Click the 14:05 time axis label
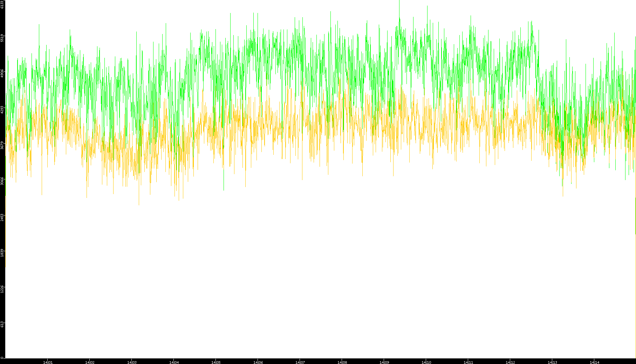The width and height of the screenshot is (636, 364). [216, 362]
